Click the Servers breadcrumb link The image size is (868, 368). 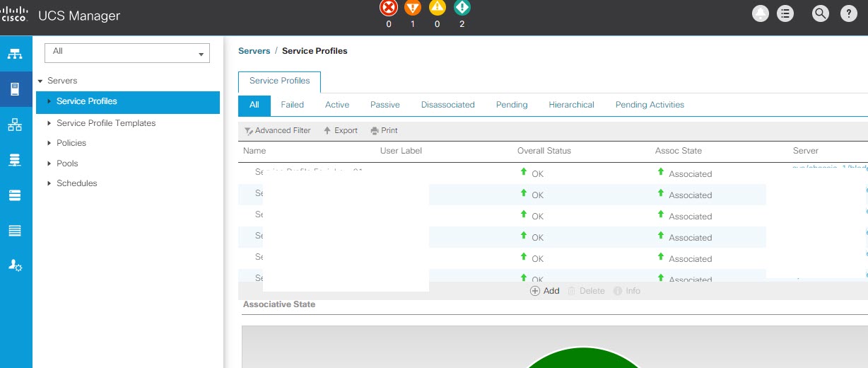(x=254, y=51)
